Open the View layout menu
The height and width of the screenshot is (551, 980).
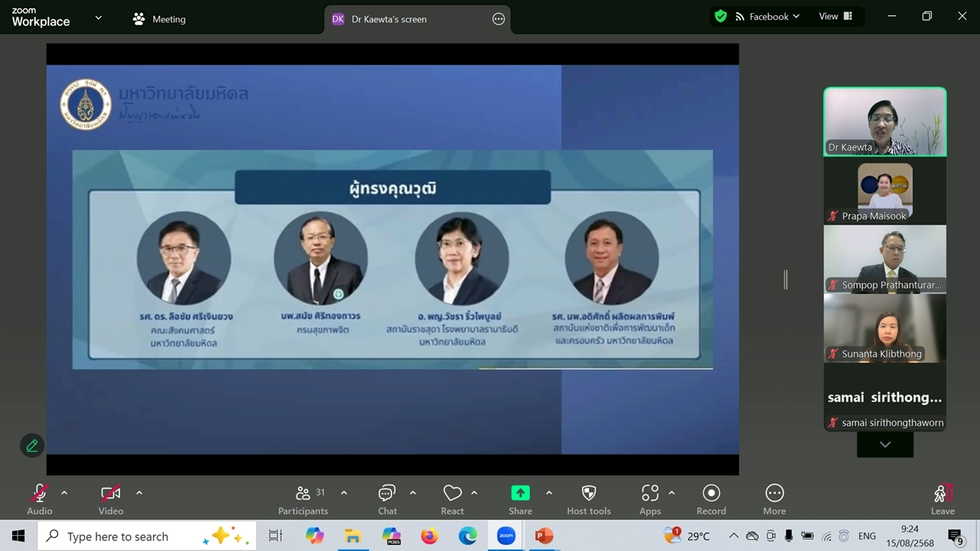[x=836, y=16]
